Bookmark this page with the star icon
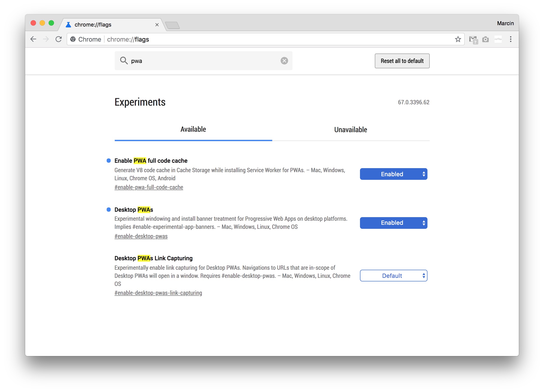 click(458, 39)
